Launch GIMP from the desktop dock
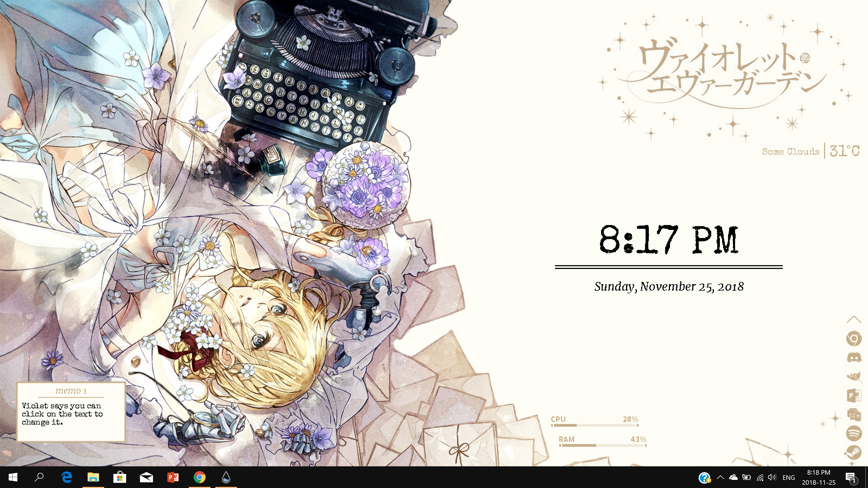 854,376
